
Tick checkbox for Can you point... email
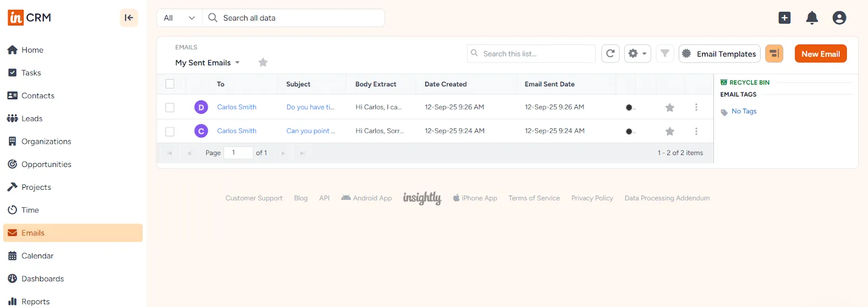pyautogui.click(x=170, y=131)
